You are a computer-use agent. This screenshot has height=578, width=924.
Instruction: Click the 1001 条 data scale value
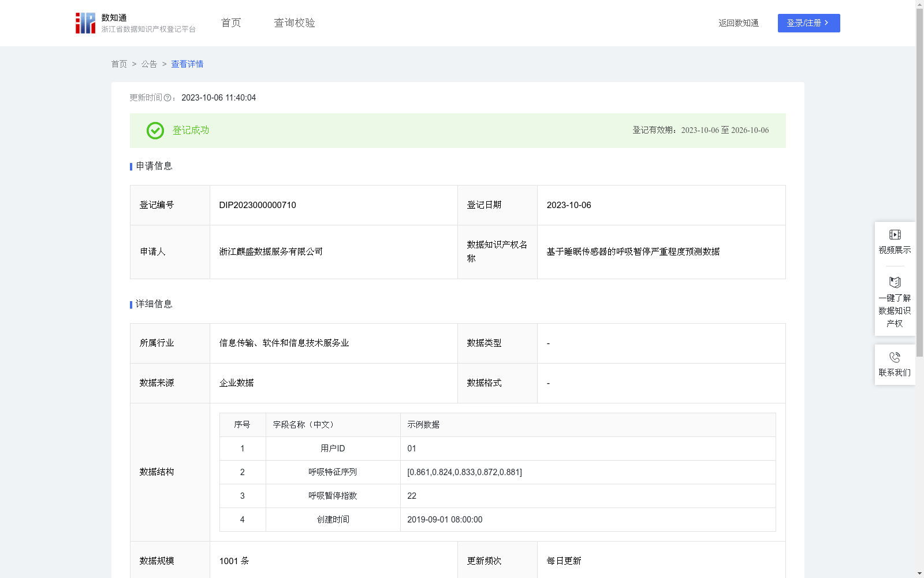[234, 561]
